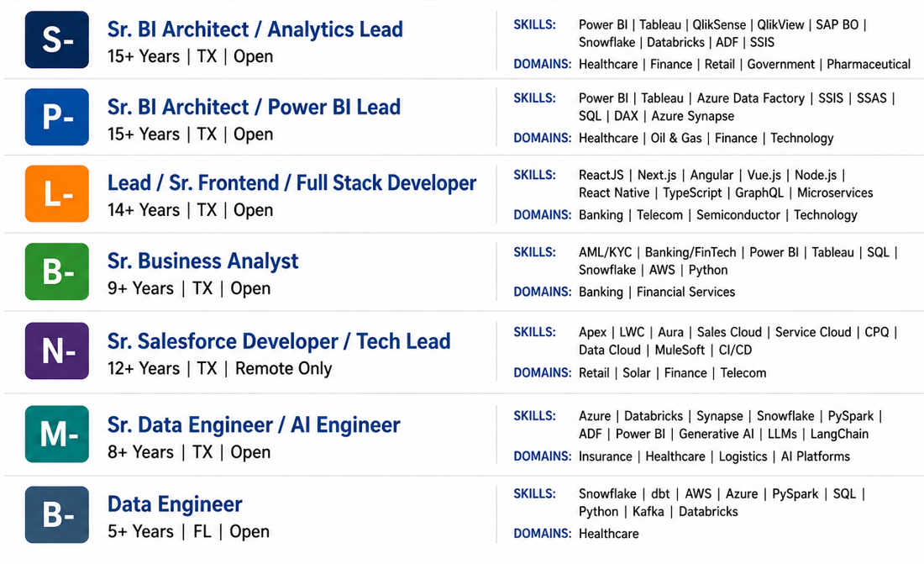Open Sr. BI Architect / Power BI Lead title
This screenshot has width=924, height=564.
pyautogui.click(x=254, y=108)
